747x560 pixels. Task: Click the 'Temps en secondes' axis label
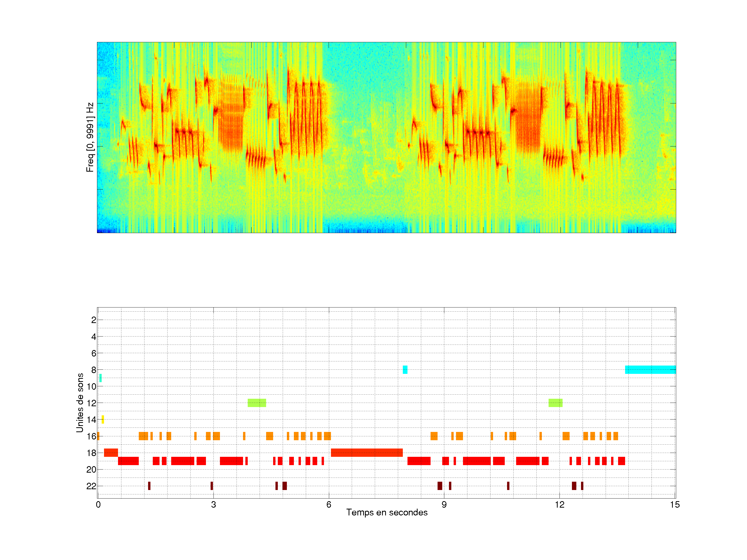coord(387,512)
